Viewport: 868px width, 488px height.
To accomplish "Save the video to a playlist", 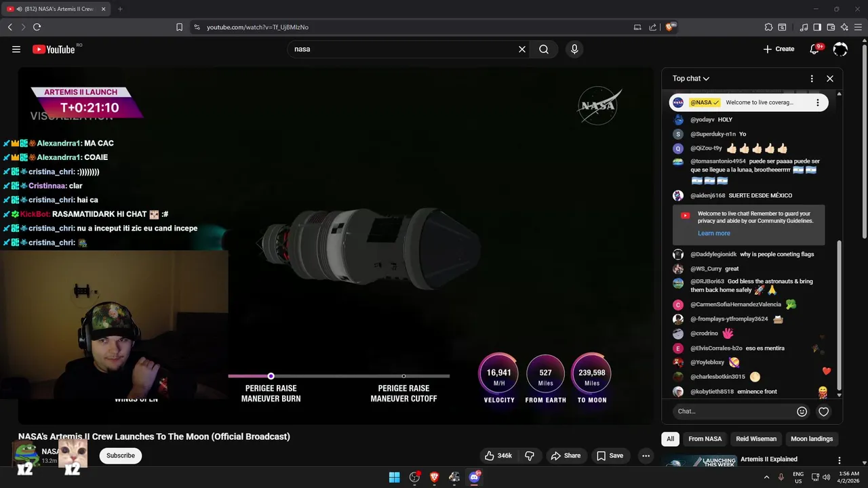I will pos(610,455).
